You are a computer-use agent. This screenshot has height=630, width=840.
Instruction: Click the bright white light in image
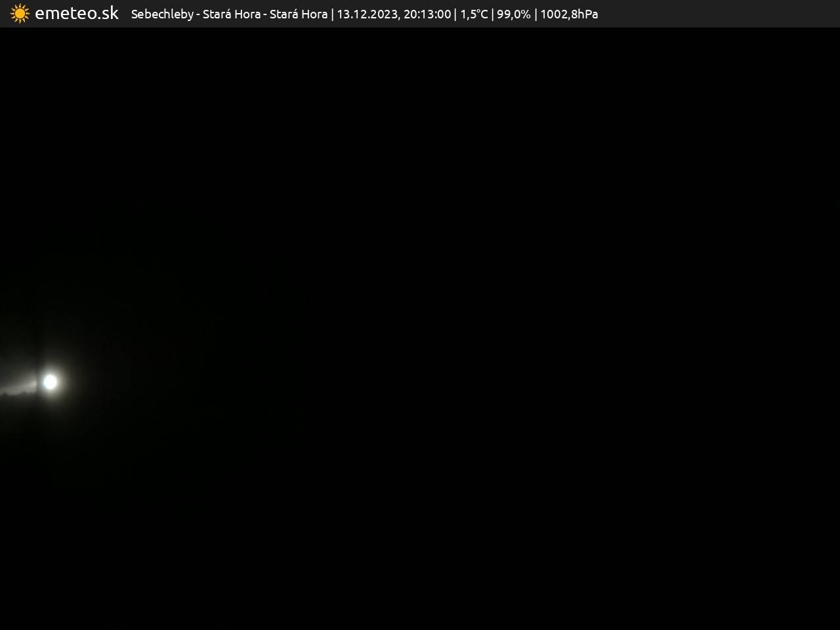(50, 381)
